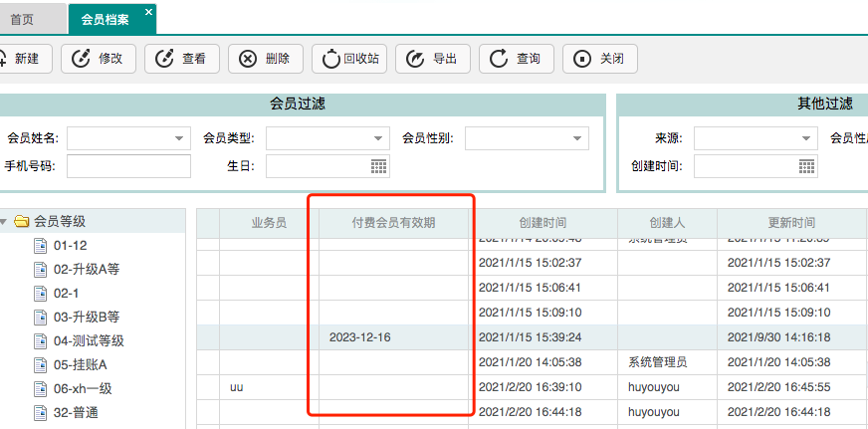Image resolution: width=868 pixels, height=429 pixels.
Task: Close the 会员档案 tab
Action: [x=148, y=12]
